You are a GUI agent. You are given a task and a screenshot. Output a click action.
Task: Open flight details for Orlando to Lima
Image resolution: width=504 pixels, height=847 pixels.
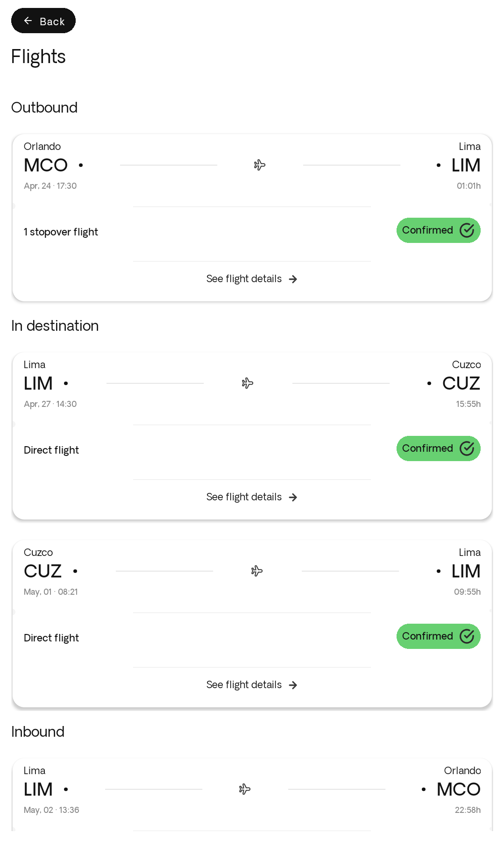coord(244,279)
